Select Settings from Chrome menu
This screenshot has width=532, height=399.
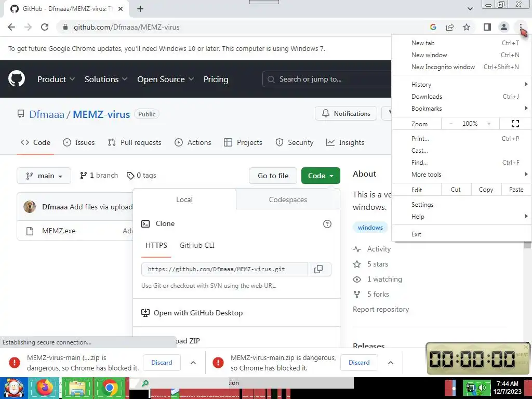click(x=461, y=205)
